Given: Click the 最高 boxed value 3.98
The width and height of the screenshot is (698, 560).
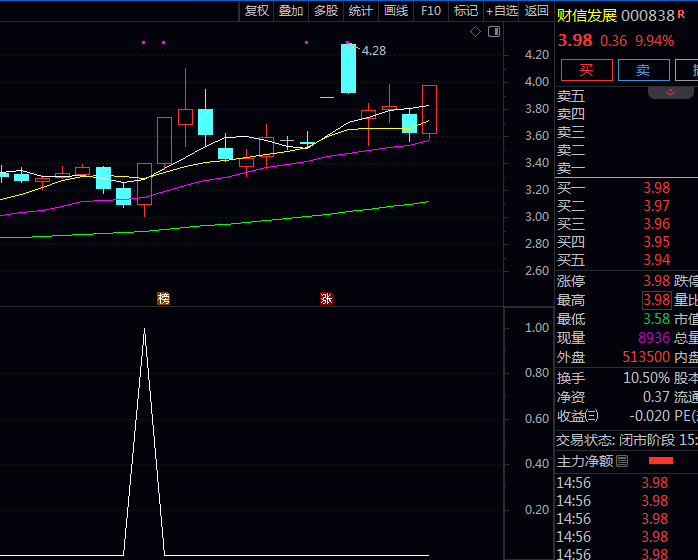Looking at the screenshot, I should [657, 300].
